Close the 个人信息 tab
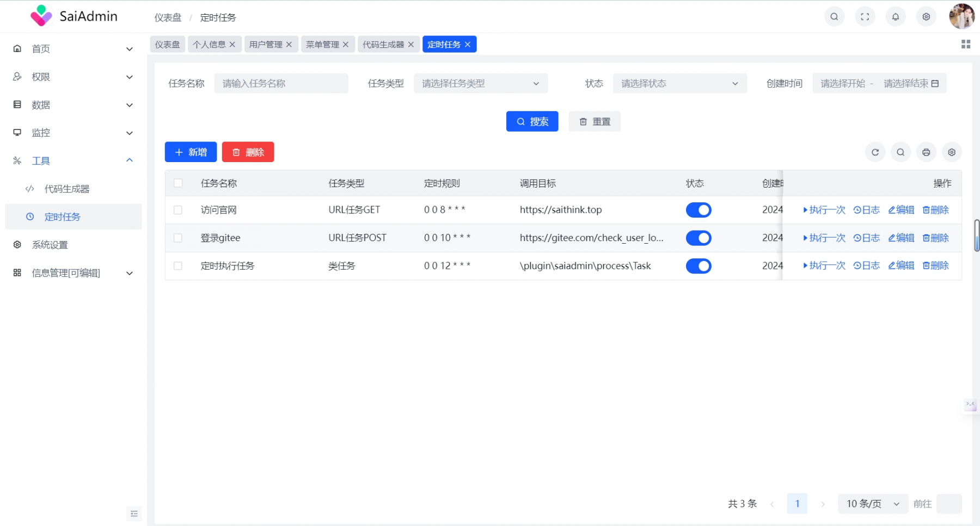 [232, 45]
